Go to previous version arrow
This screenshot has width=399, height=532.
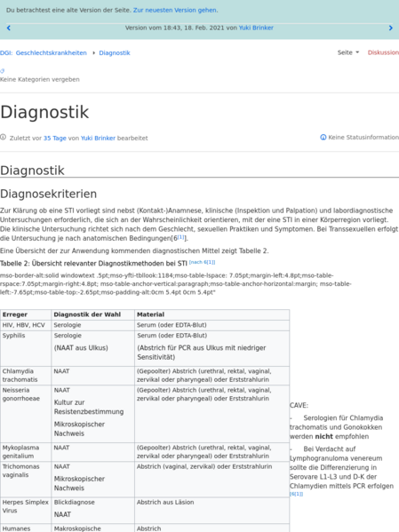(9, 28)
